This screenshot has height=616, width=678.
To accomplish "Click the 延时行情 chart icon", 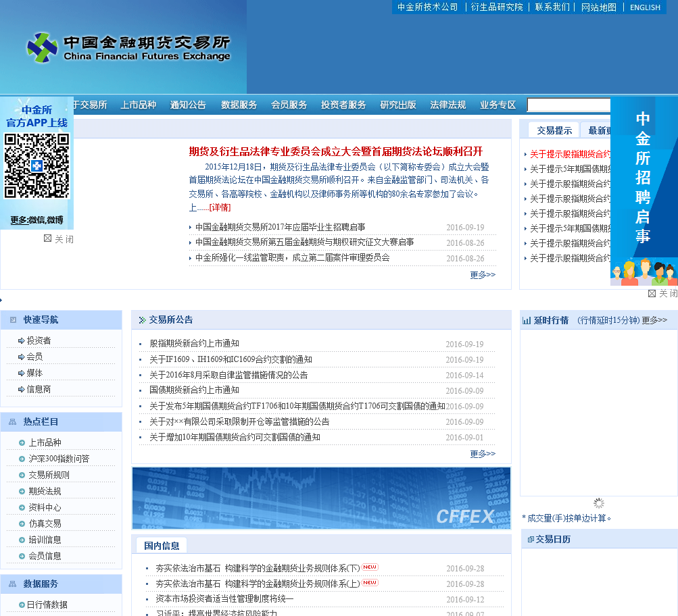I will [x=526, y=321].
